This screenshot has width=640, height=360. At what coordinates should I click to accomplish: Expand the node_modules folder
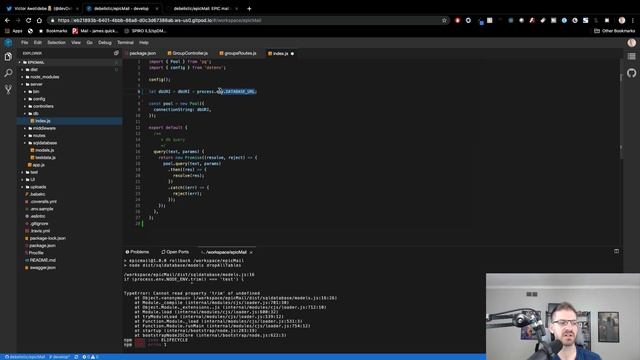click(x=44, y=77)
